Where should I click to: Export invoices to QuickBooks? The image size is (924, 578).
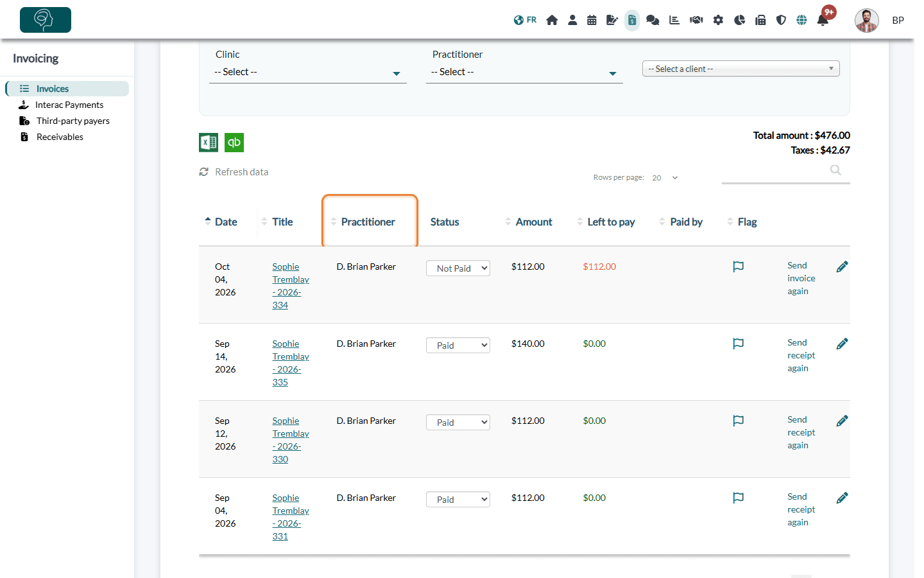[x=234, y=143]
